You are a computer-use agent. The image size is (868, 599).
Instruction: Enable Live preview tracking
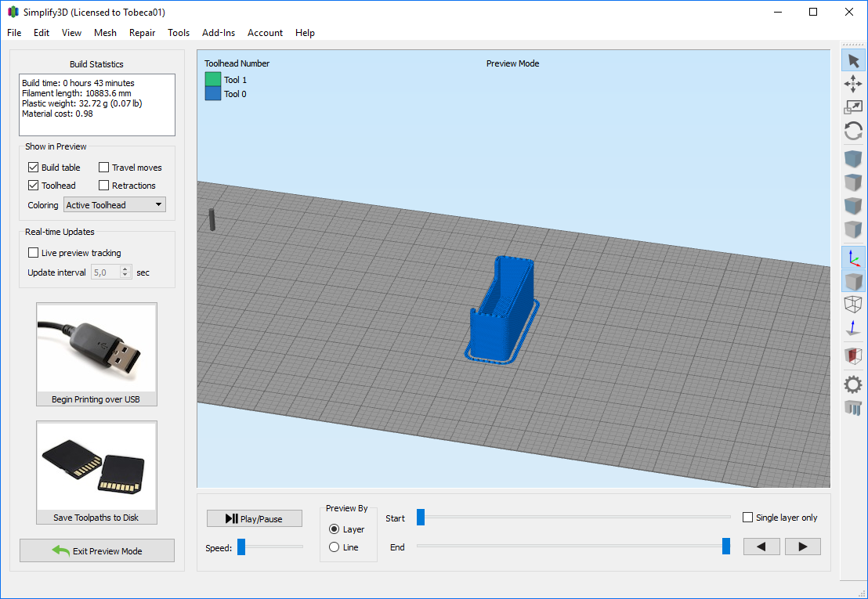pos(34,253)
